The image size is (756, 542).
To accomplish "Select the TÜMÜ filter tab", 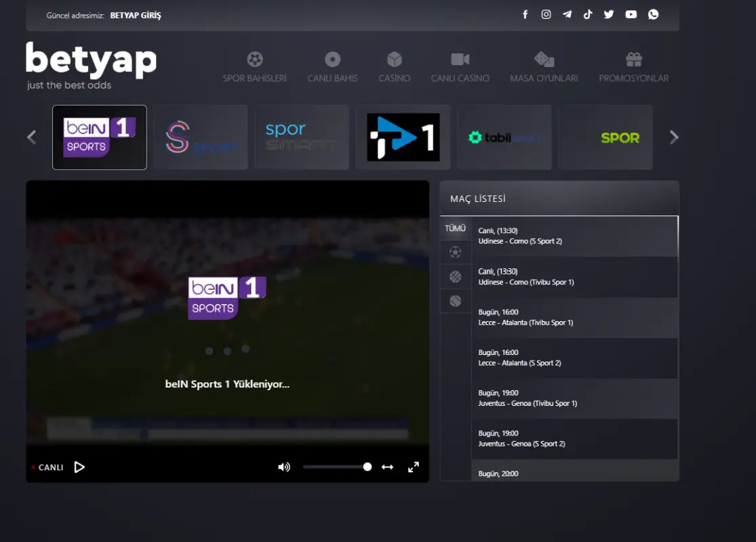I will (455, 228).
